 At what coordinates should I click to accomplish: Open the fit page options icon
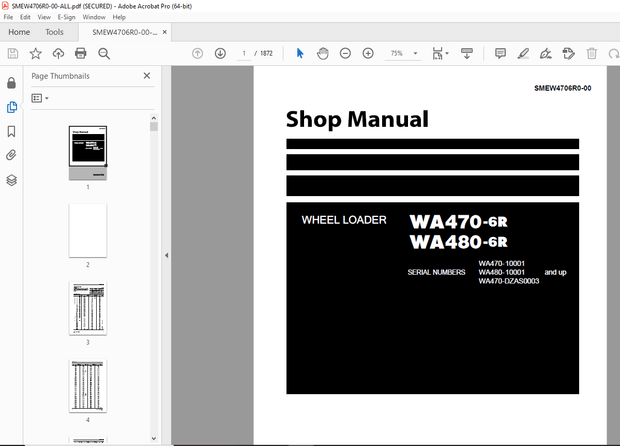[440, 53]
